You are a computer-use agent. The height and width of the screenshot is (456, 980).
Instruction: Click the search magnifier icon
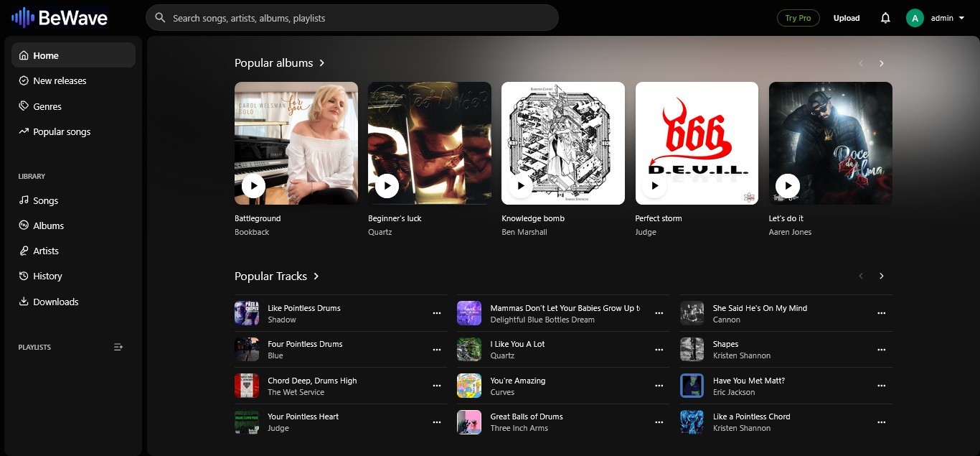pyautogui.click(x=161, y=18)
